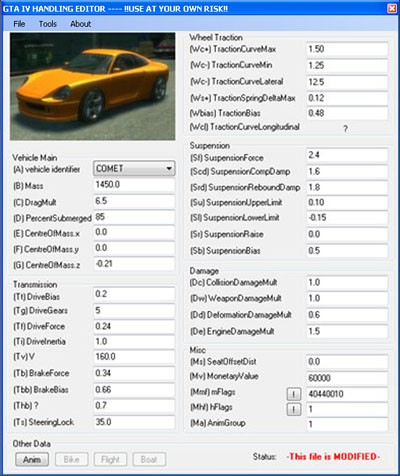The height and width of the screenshot is (476, 400).
Task: Click the DragMult input field
Action: click(x=134, y=201)
